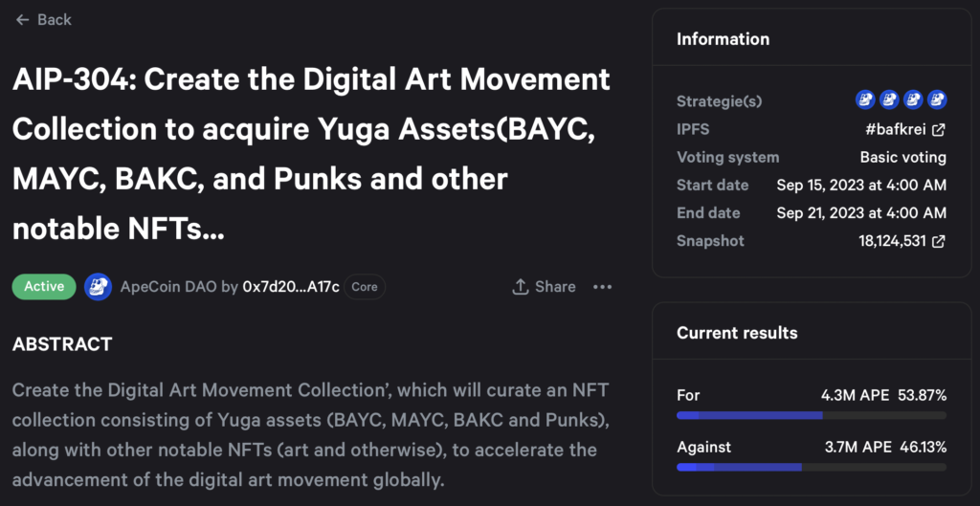Share this proposal

545,287
